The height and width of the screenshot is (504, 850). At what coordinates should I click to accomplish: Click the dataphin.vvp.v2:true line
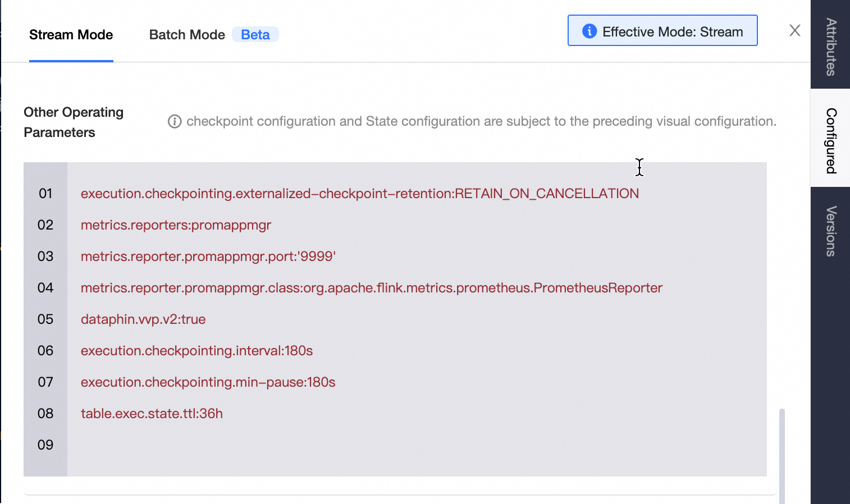point(143,319)
